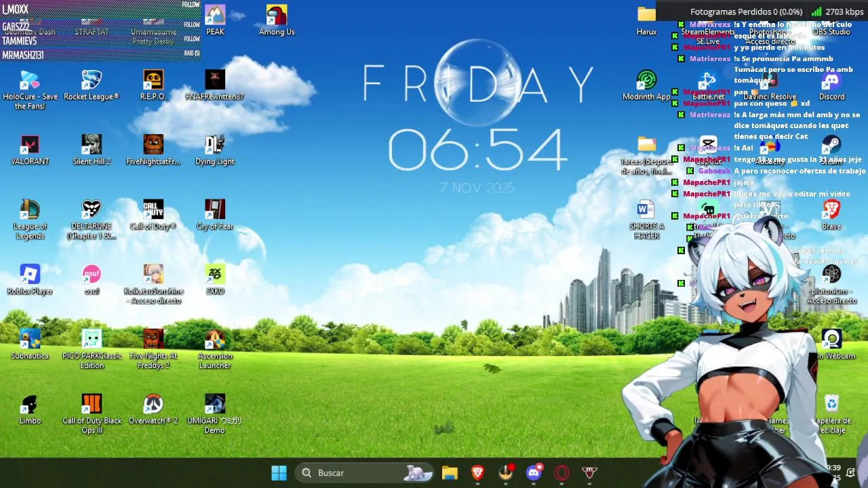Launch VALORANT from the desktop
The width and height of the screenshot is (868, 488).
click(30, 150)
